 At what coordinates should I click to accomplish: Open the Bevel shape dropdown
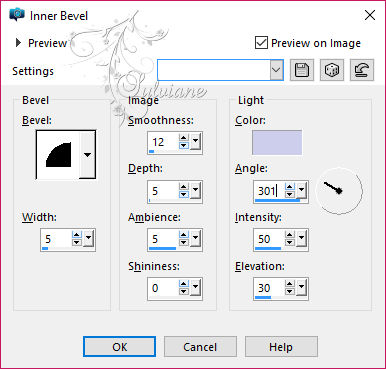pos(87,155)
